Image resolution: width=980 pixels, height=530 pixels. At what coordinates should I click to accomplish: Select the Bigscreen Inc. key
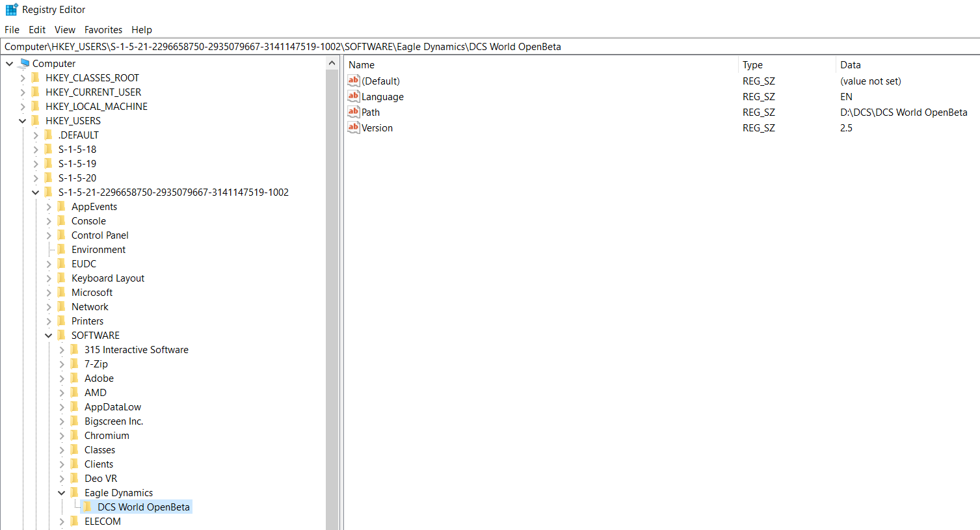(x=114, y=421)
